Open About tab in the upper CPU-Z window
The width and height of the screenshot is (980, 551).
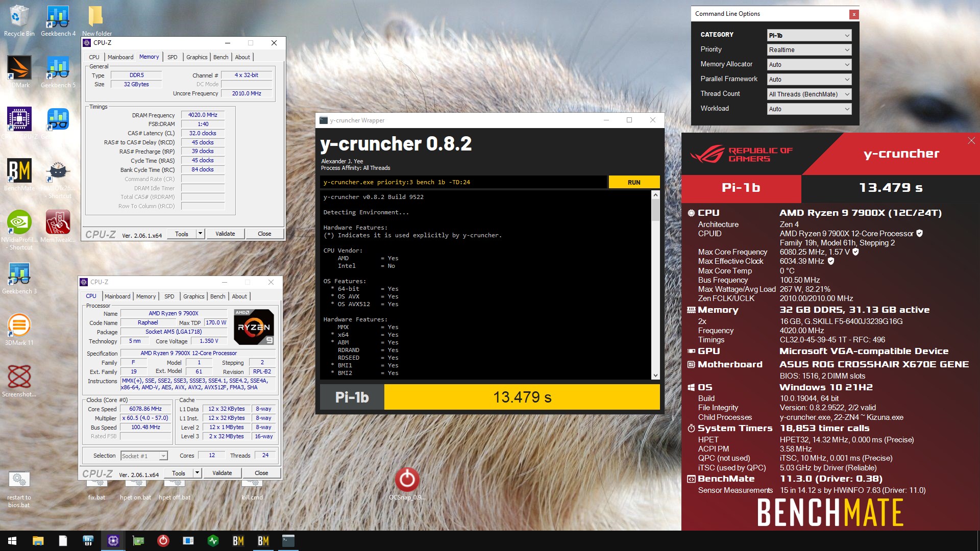(x=242, y=57)
